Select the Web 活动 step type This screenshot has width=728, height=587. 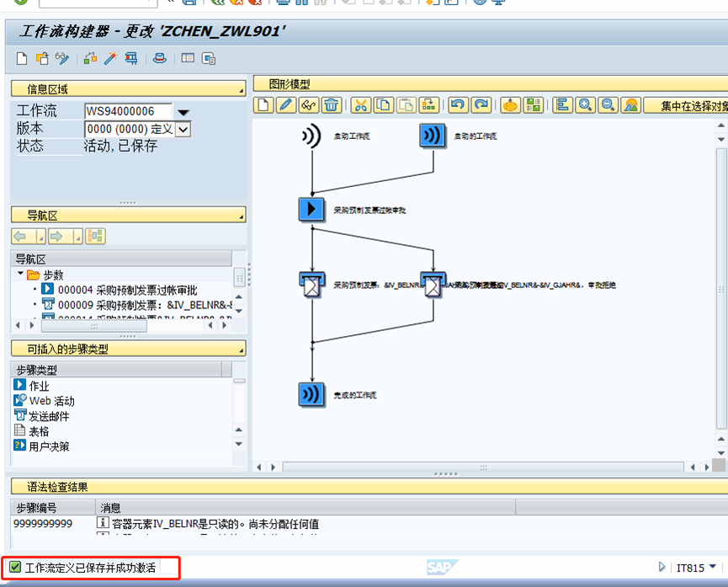(x=44, y=400)
